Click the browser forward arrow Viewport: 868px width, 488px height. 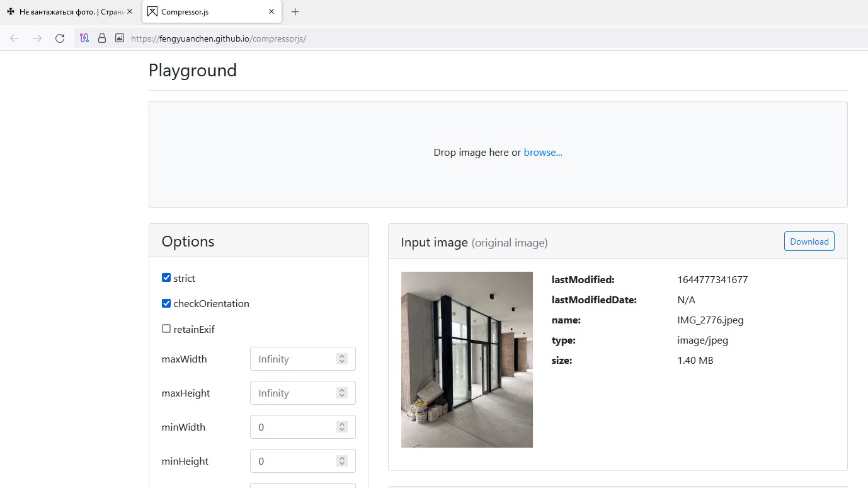[x=37, y=38]
